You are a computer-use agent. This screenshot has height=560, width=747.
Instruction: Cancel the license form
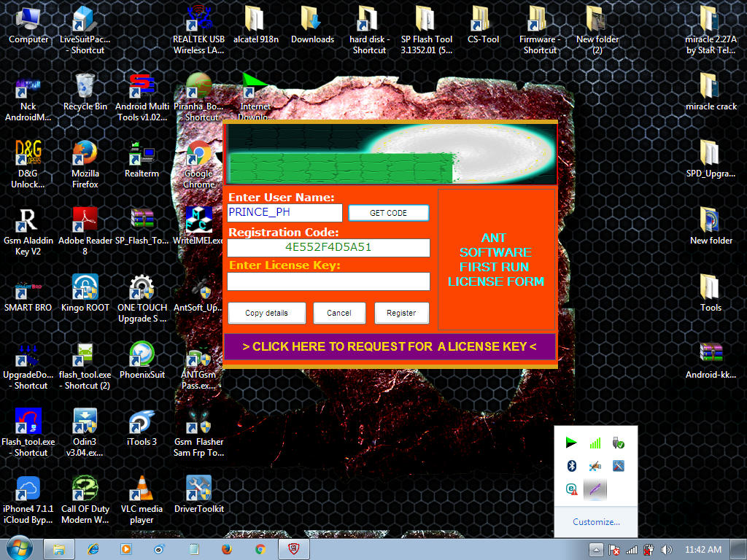point(339,313)
